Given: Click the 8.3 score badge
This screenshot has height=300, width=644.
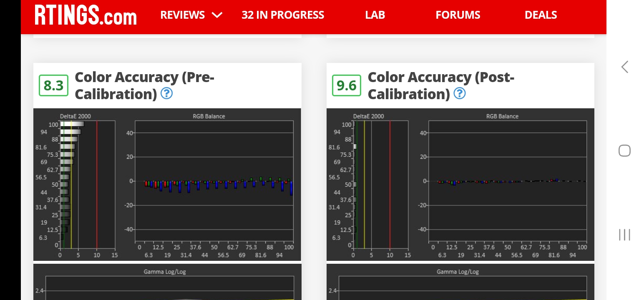Looking at the screenshot, I should click(53, 85).
